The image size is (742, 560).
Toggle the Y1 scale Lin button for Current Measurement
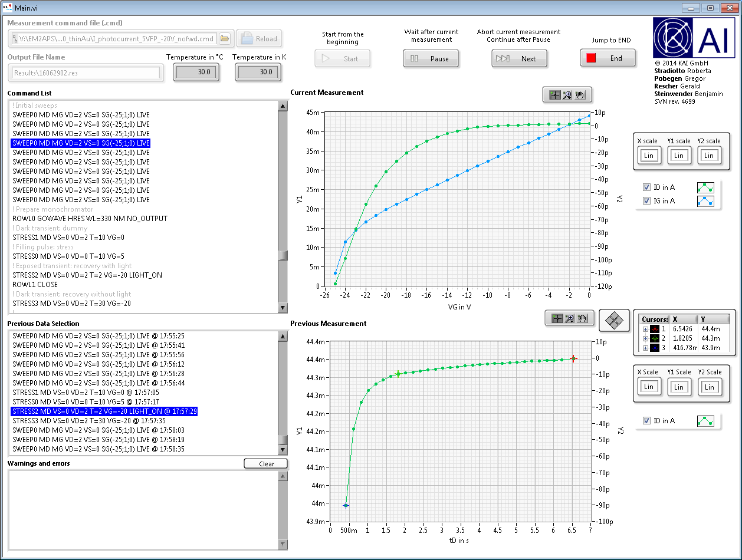click(679, 156)
